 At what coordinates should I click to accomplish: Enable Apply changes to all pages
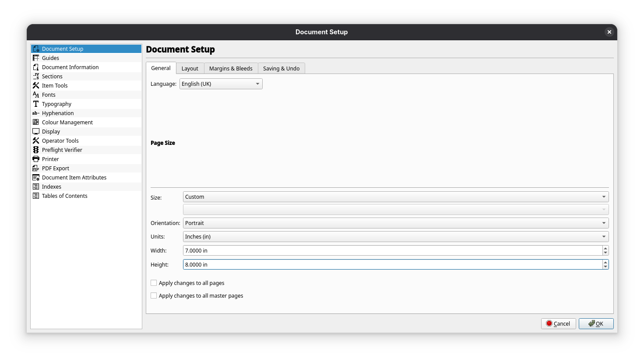pos(154,283)
